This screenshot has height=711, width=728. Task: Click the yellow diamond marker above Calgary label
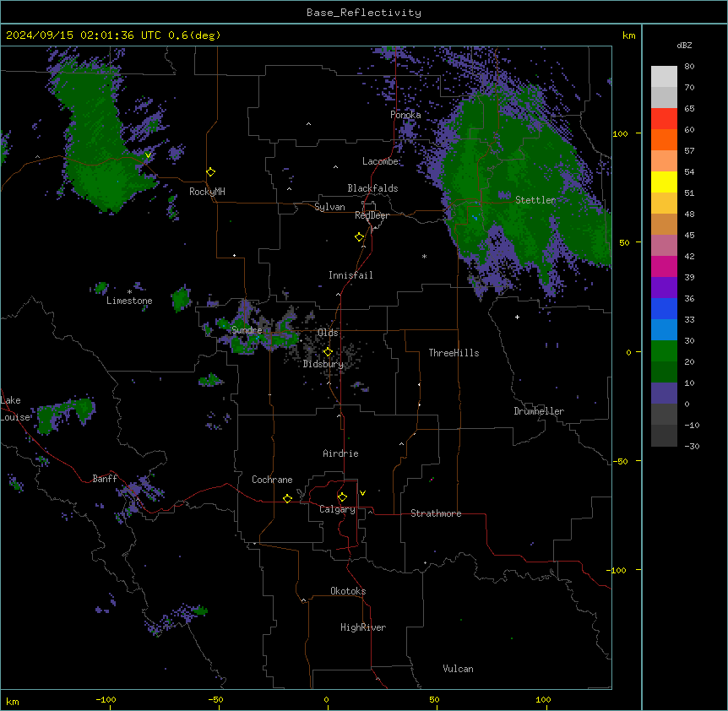tap(343, 497)
